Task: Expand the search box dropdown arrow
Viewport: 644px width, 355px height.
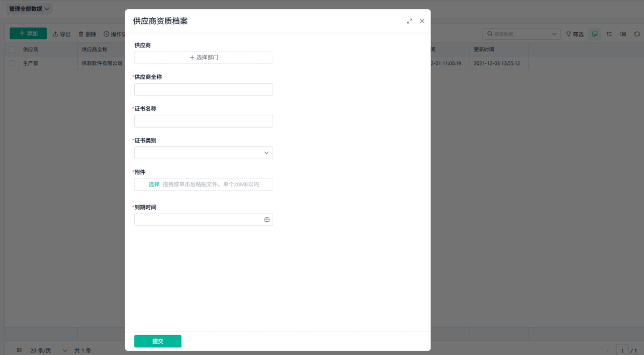Action: coord(554,34)
